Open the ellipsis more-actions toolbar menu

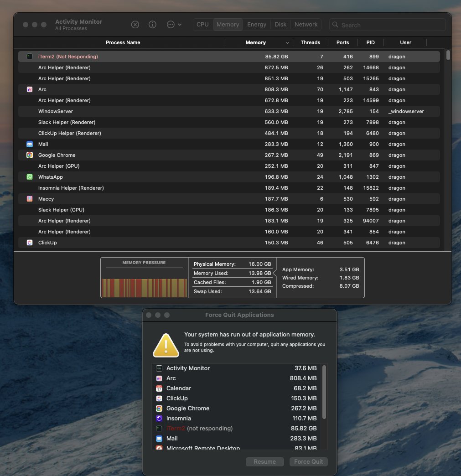(x=174, y=25)
